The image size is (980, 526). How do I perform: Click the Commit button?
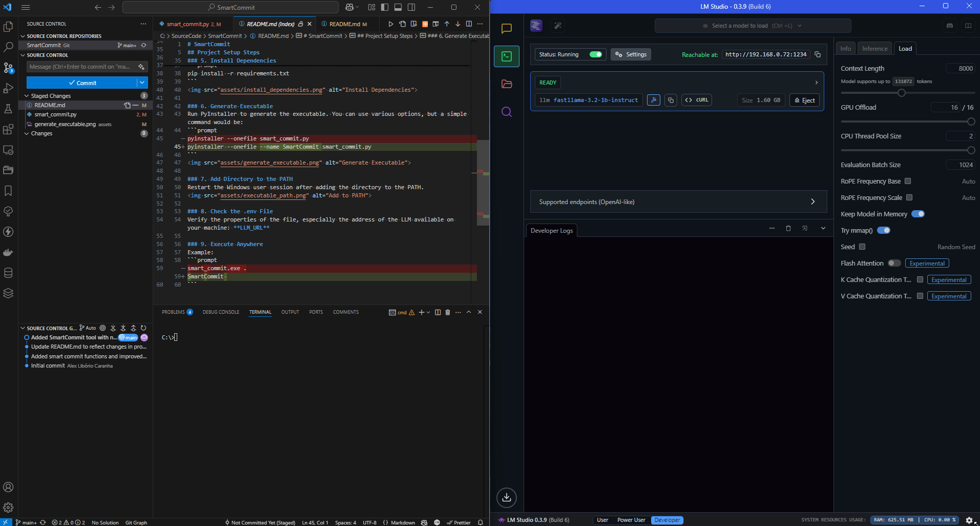82,83
